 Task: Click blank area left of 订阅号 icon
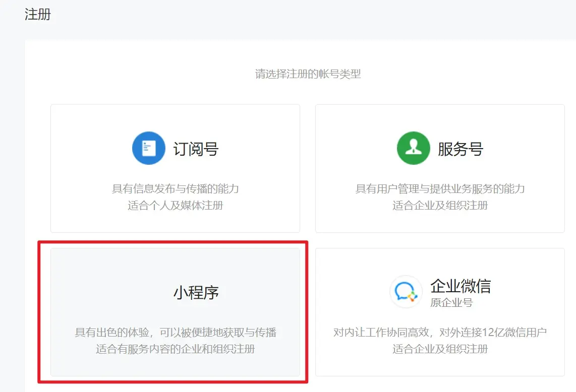(91, 148)
